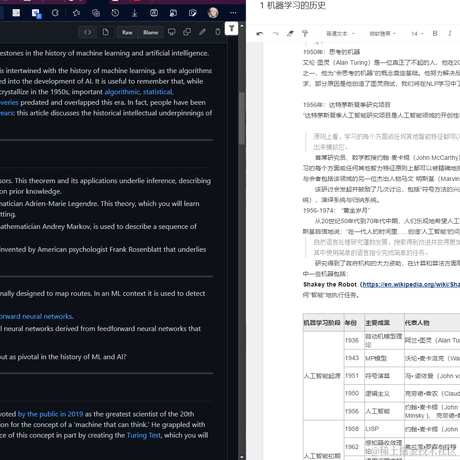Screen dimensions: 460x460
Task: Open the 'Turing Test' link
Action: (144, 435)
